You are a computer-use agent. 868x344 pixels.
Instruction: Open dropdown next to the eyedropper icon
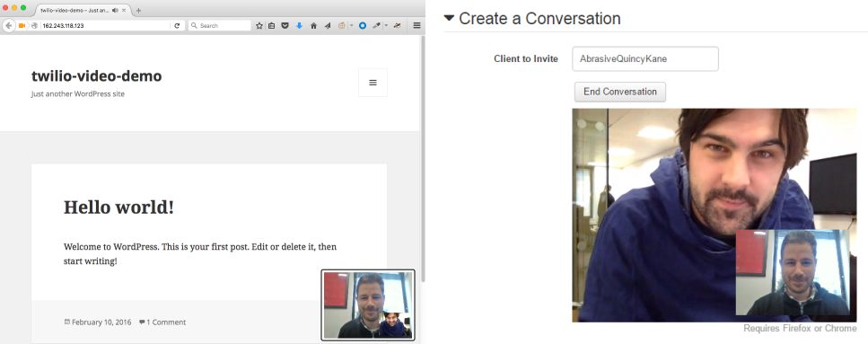[x=386, y=25]
